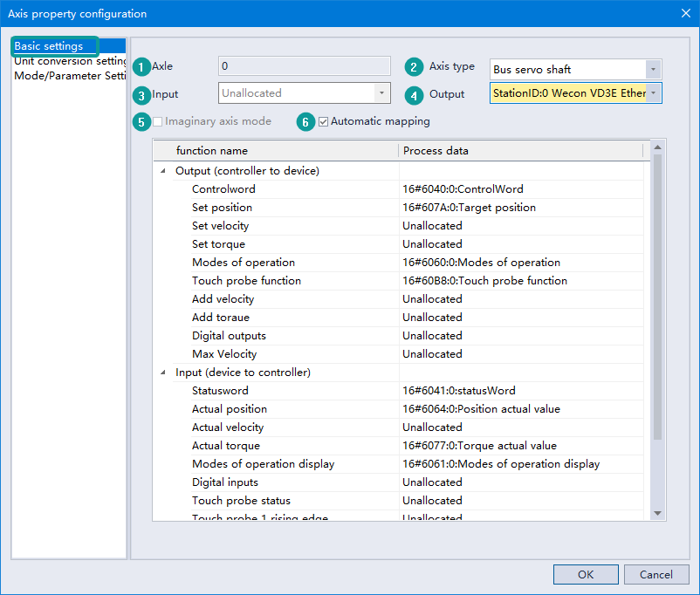Collapse the Input (device to controller) group
The width and height of the screenshot is (700, 595).
(x=162, y=373)
